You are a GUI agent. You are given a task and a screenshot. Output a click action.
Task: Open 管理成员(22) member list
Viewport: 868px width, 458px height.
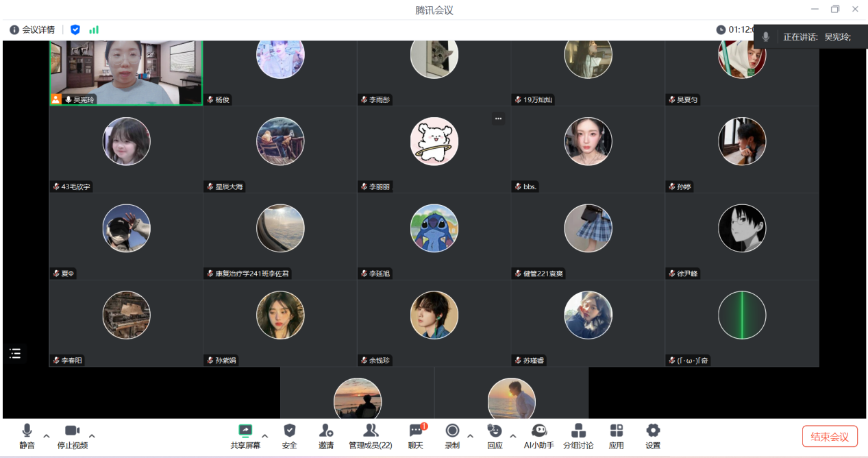tap(371, 436)
